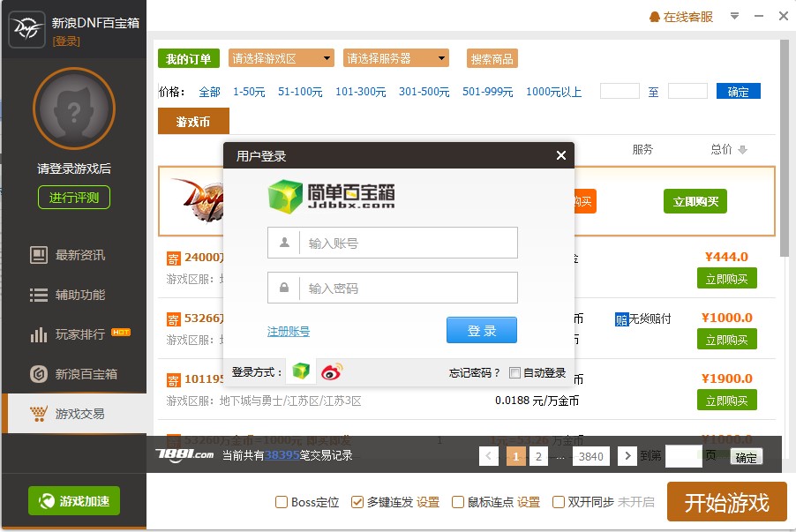
Task: Filter price 501-999元
Action: point(487,92)
